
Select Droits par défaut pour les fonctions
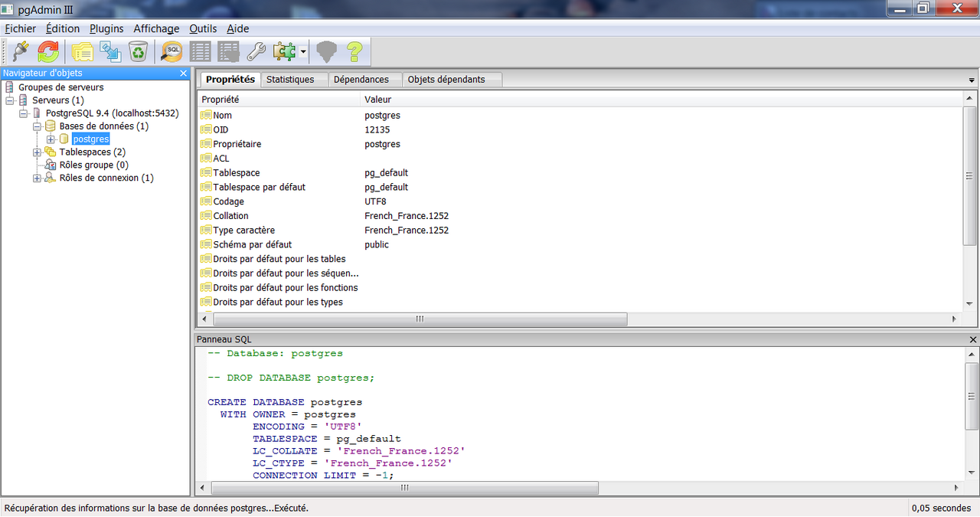pyautogui.click(x=580, y=288)
